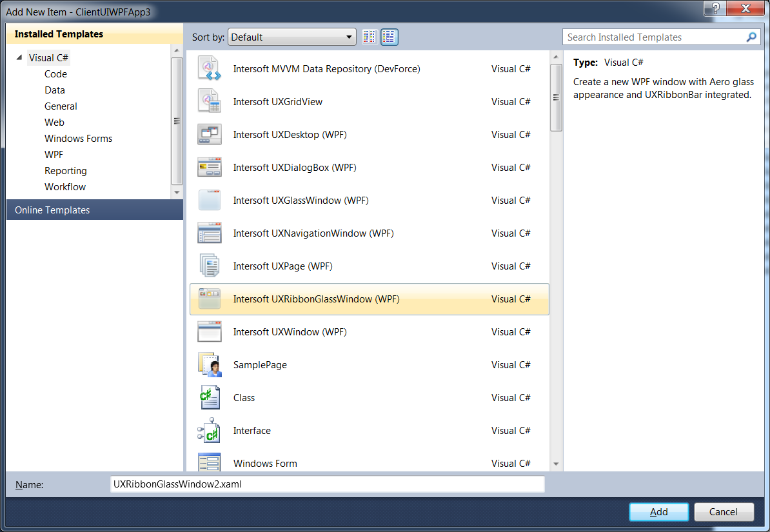This screenshot has width=770, height=532.
Task: Cancel the Add New Item dialog
Action: tap(724, 512)
